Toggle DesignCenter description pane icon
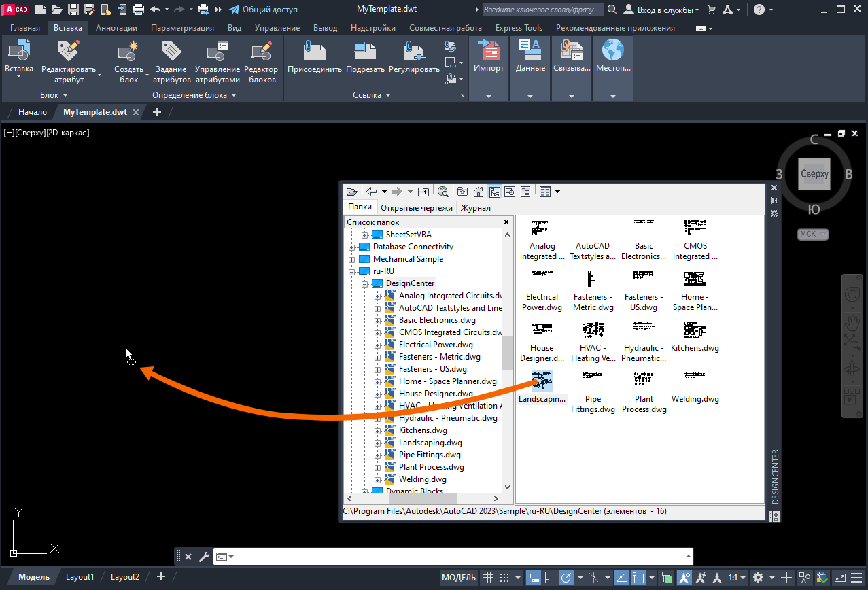Screen dimensions: 868x590 tap(525, 192)
